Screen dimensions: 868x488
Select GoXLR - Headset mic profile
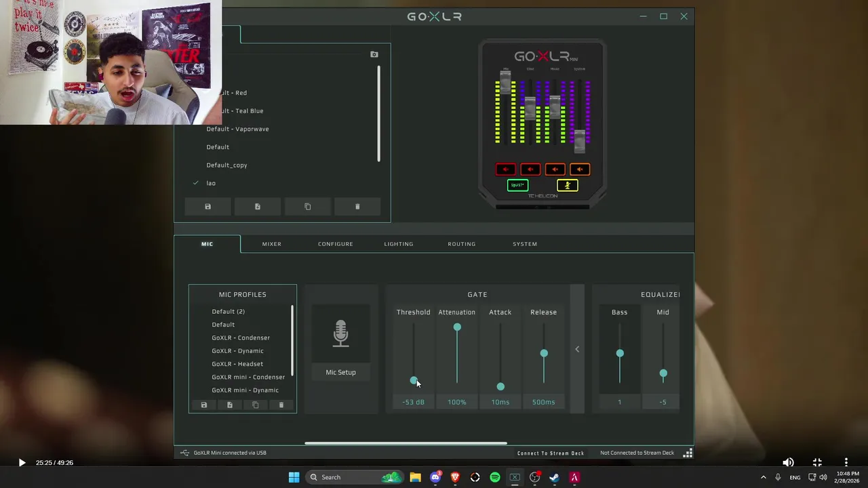237,364
